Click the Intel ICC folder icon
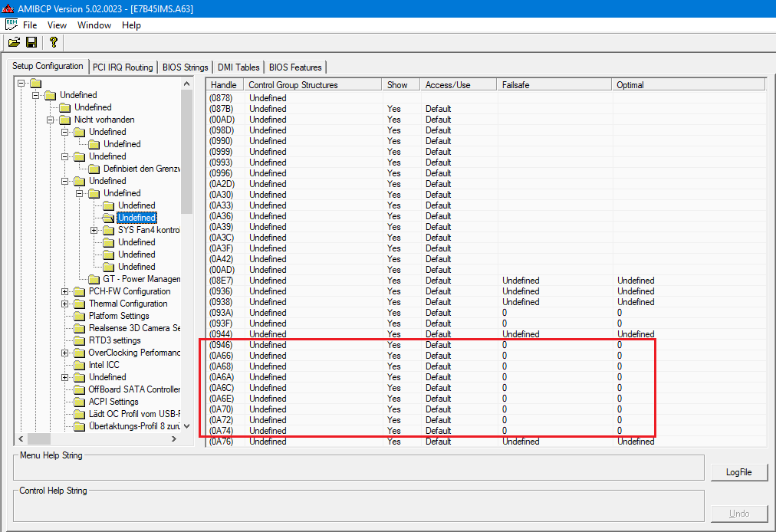 79,365
